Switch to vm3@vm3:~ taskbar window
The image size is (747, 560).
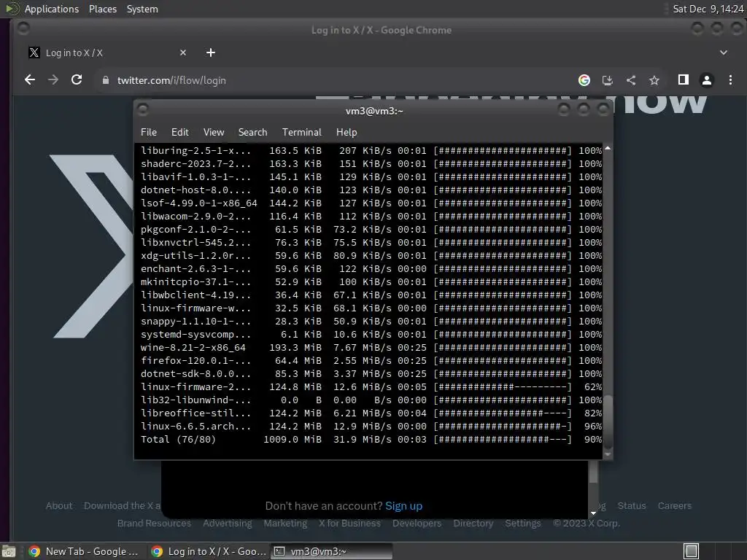pos(332,551)
